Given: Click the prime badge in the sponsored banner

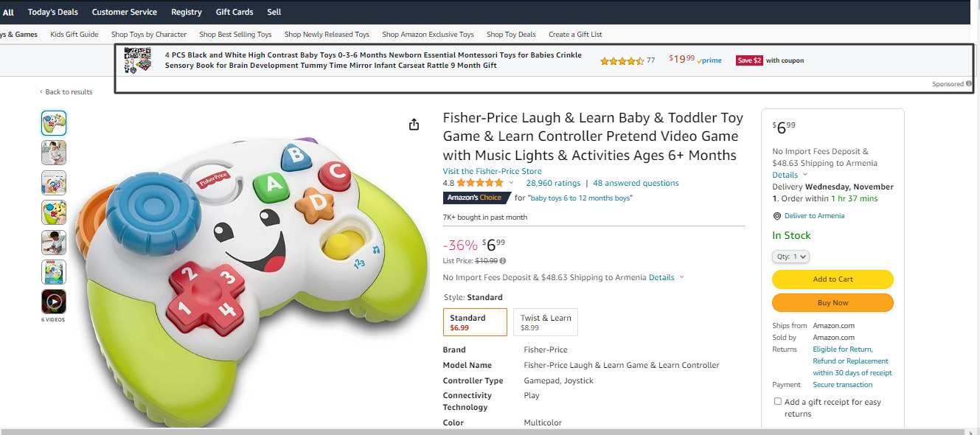Looking at the screenshot, I should [x=709, y=59].
